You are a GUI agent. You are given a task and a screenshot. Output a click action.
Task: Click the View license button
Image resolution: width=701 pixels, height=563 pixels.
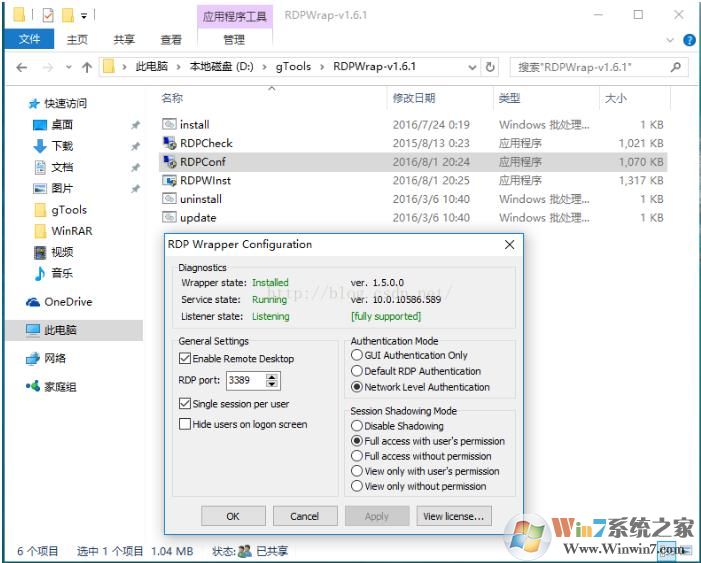click(454, 516)
